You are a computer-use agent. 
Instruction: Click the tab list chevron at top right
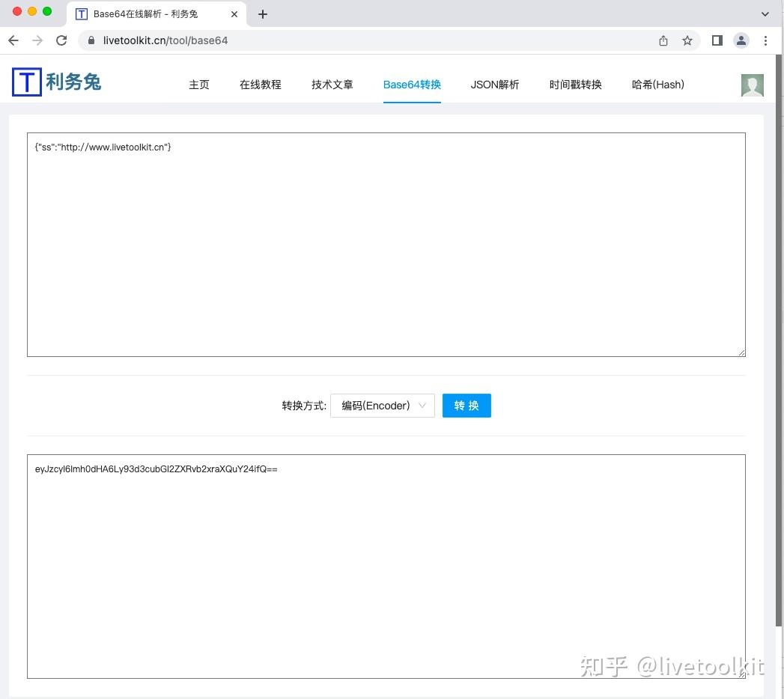765,13
